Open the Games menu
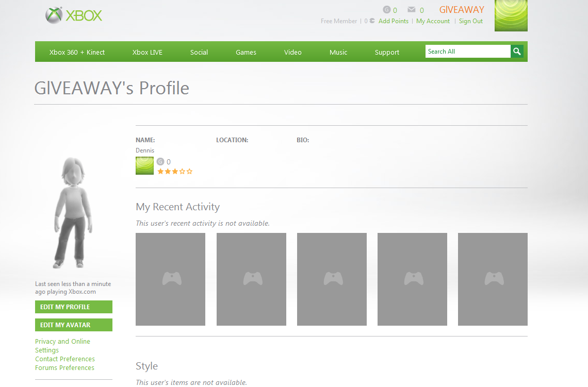588x387 pixels. (246, 53)
